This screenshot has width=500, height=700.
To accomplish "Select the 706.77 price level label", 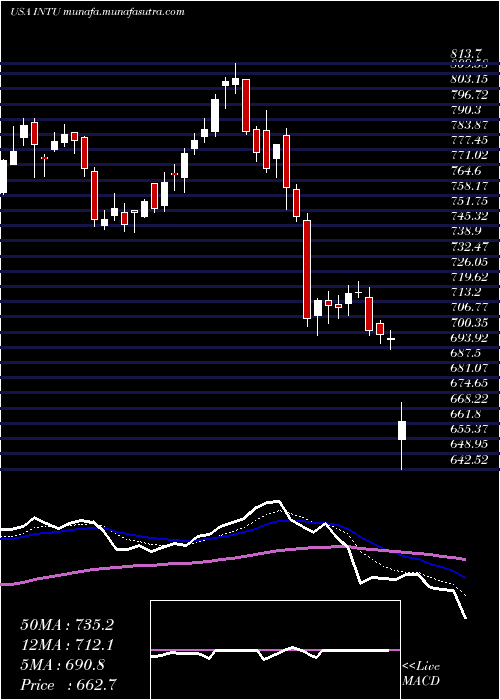I will pyautogui.click(x=471, y=307).
